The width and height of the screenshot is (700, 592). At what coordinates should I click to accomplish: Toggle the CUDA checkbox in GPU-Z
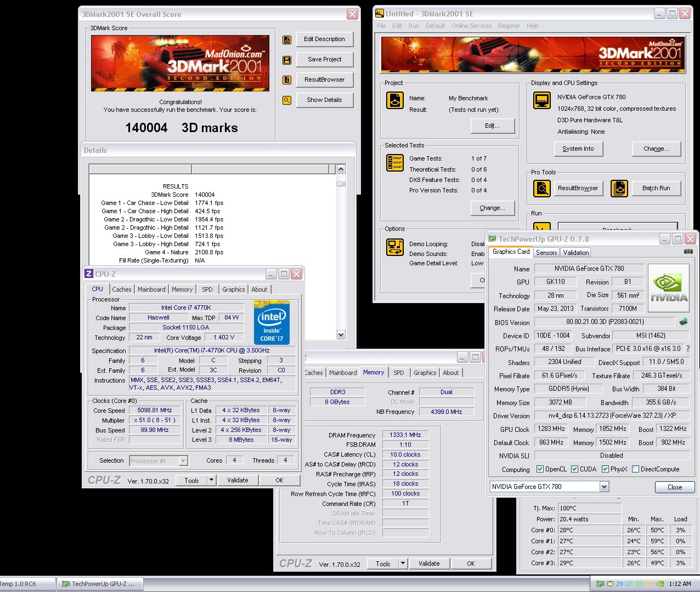click(x=574, y=469)
